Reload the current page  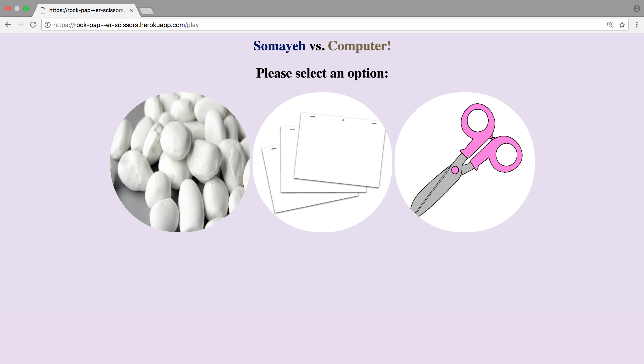pos(33,24)
